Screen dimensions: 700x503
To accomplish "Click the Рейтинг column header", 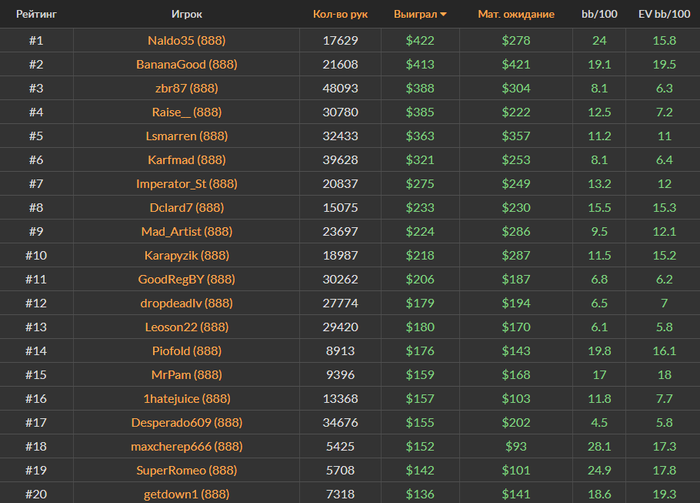I will (x=36, y=14).
